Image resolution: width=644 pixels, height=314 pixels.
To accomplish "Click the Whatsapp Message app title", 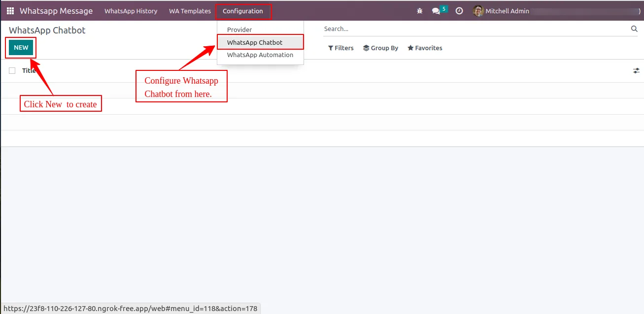I will [56, 11].
